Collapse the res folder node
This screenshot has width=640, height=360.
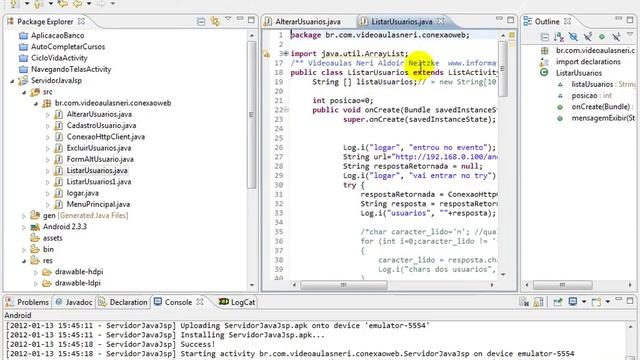pyautogui.click(x=24, y=261)
